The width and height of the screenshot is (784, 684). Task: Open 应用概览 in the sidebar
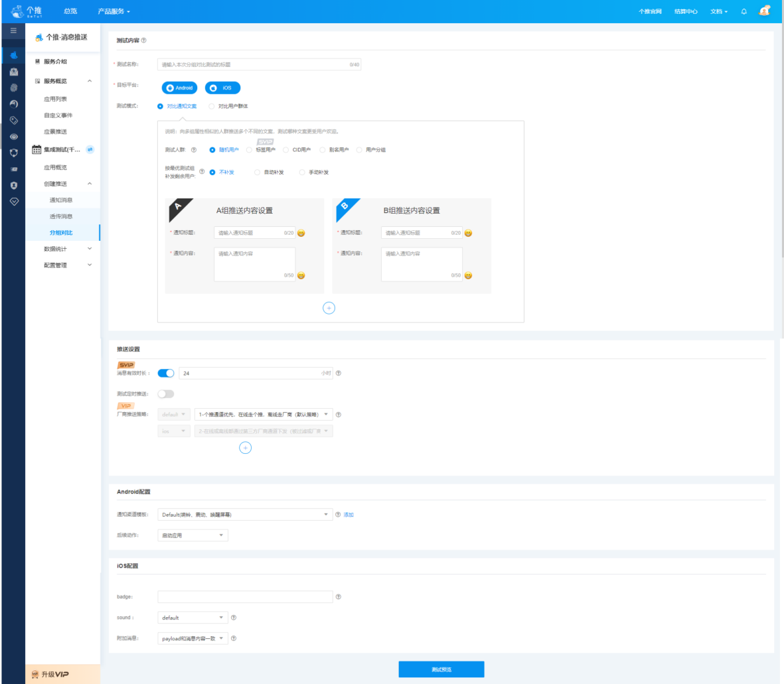point(55,167)
